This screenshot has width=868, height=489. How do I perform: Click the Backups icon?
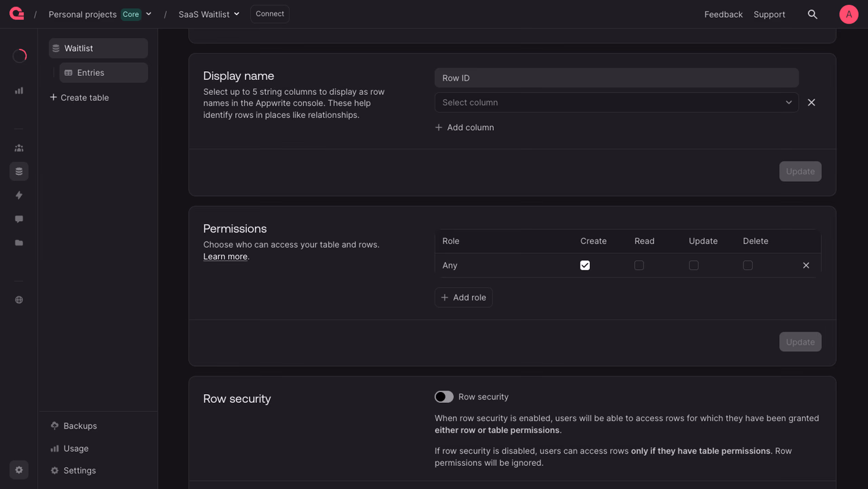click(55, 426)
